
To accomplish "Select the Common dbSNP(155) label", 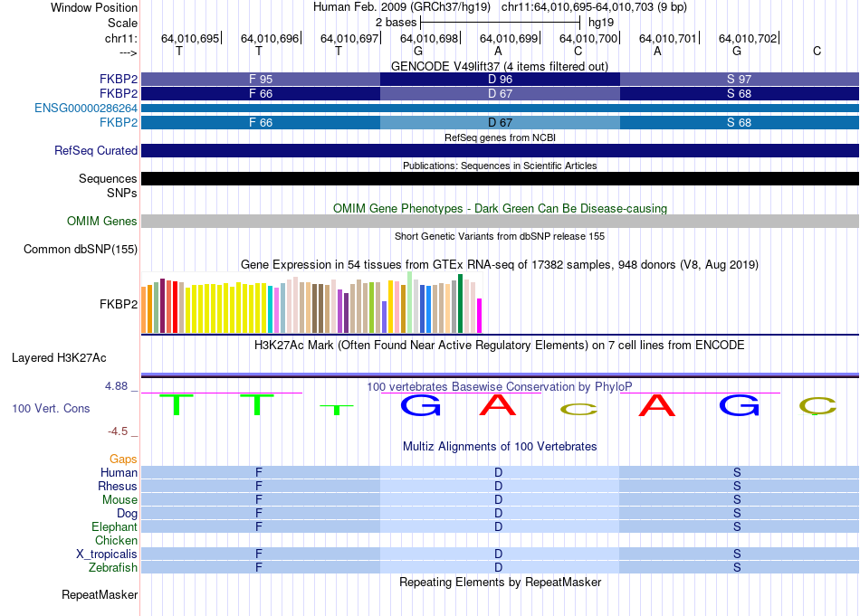I will pyautogui.click(x=80, y=250).
